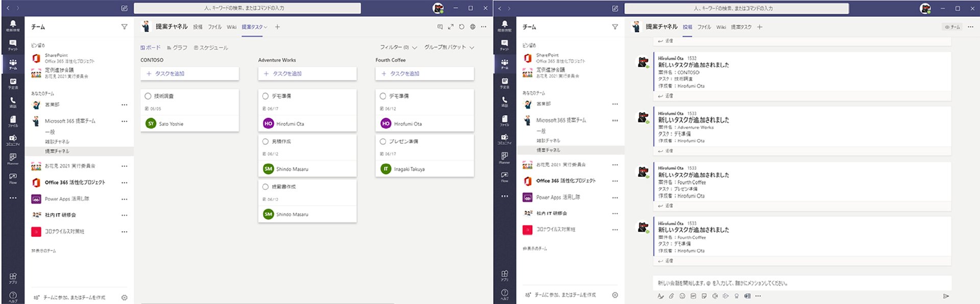This screenshot has width=980, height=304.
Task: Click join or create team in right window
Action: click(x=561, y=295)
